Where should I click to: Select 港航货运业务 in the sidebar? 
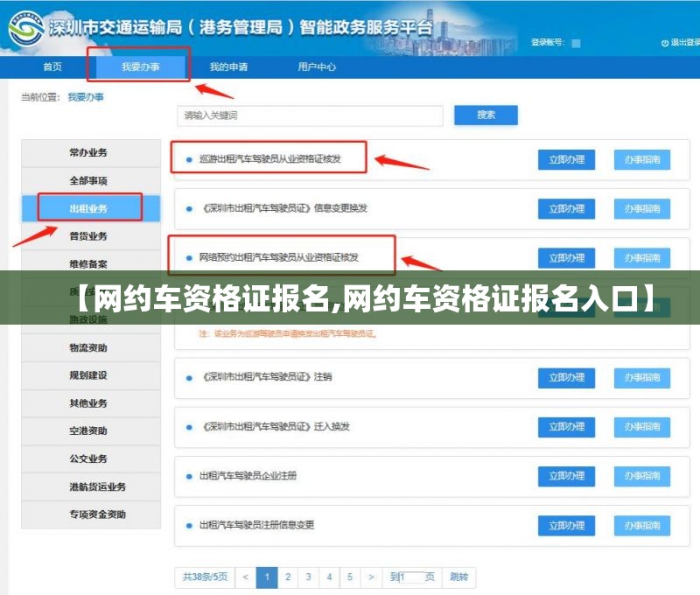[x=91, y=486]
